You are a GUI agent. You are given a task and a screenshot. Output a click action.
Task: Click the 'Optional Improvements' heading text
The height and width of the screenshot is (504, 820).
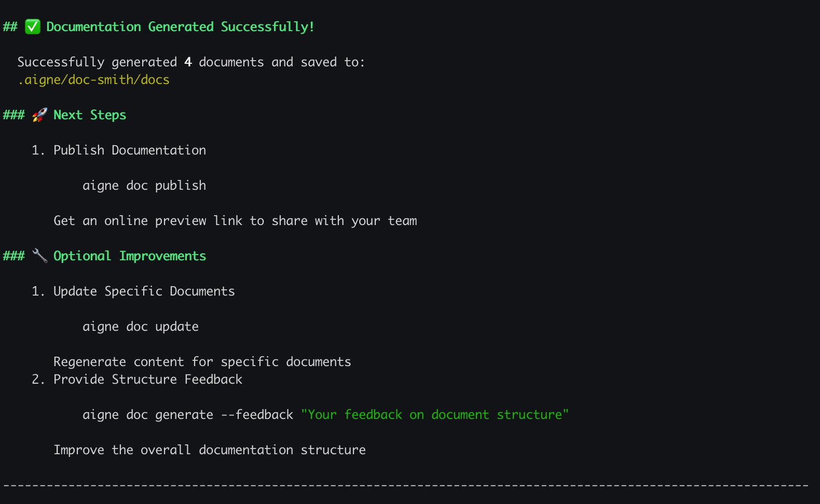tap(130, 256)
